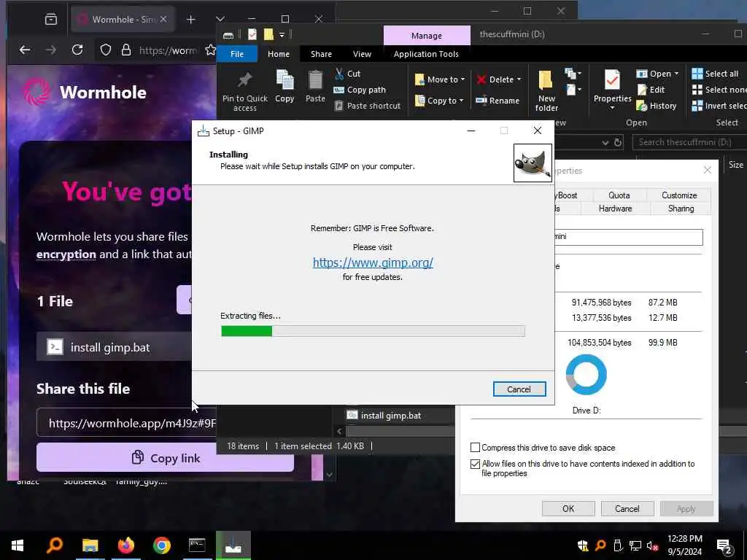The image size is (747, 560).
Task: Uncheck Allow files to have contents indexed
Action: (x=475, y=464)
